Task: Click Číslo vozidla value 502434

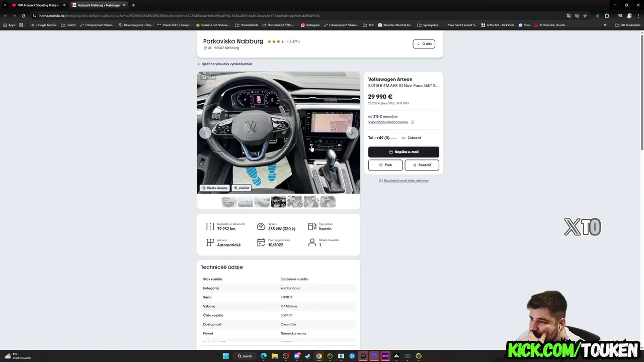Action: point(287,315)
